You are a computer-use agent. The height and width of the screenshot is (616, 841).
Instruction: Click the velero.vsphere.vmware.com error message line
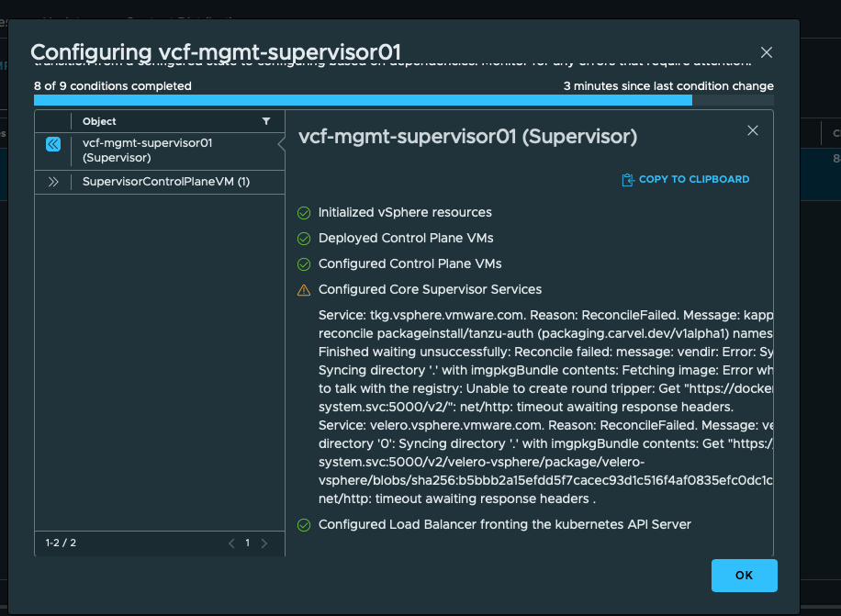pyautogui.click(x=545, y=425)
